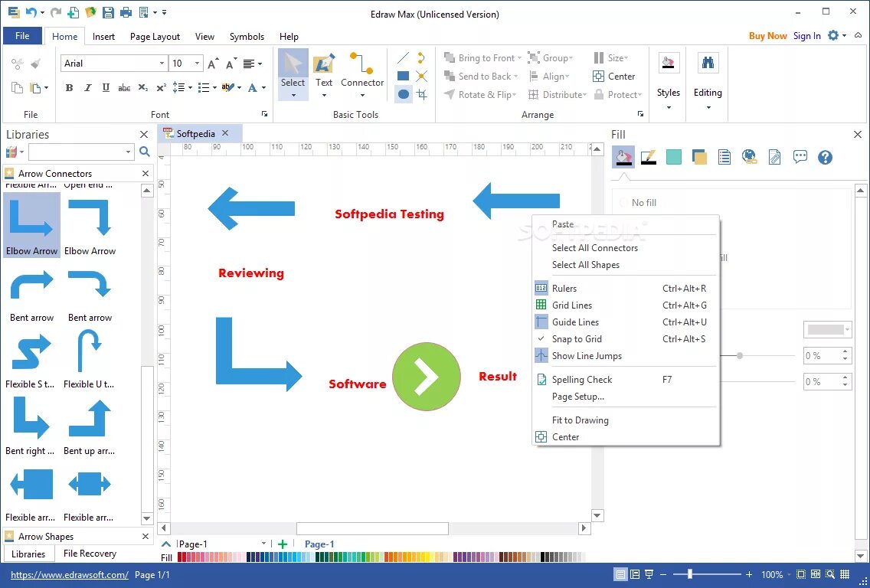Click Sign In link
The height and width of the screenshot is (588, 870).
806,36
